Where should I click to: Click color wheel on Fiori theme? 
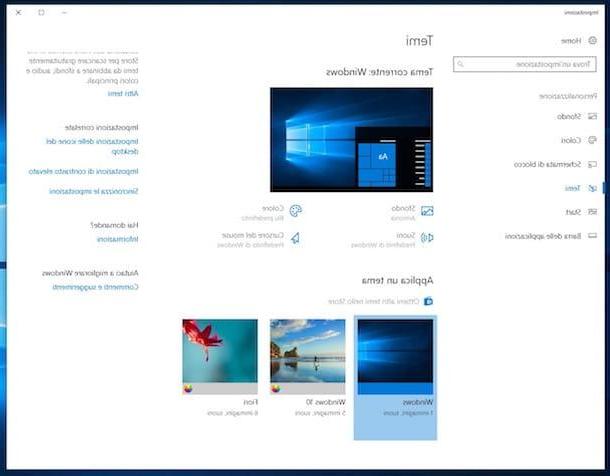coord(188,388)
